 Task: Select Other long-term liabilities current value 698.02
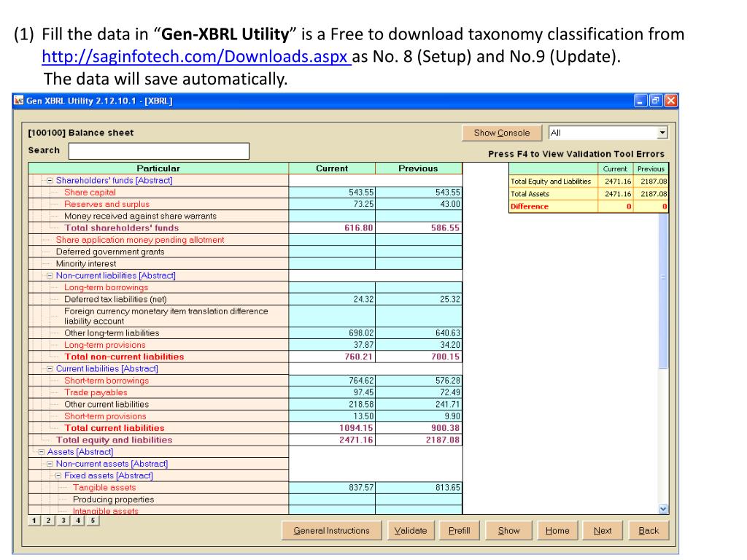click(x=332, y=332)
